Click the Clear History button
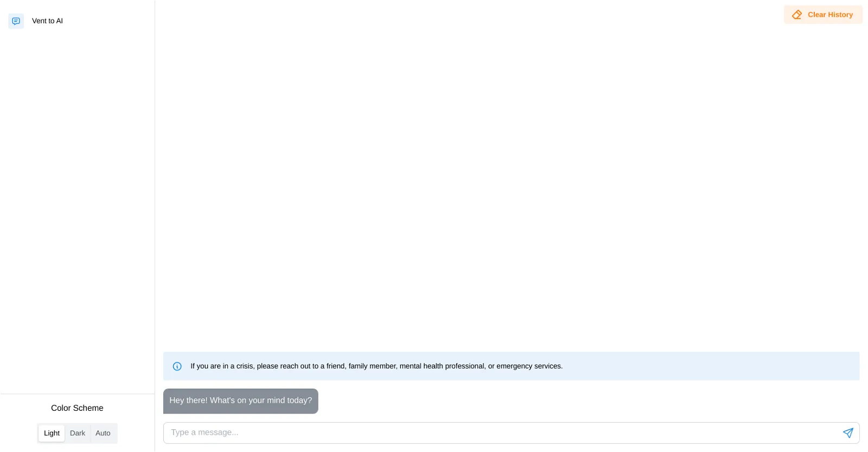This screenshot has width=868, height=452. (823, 15)
